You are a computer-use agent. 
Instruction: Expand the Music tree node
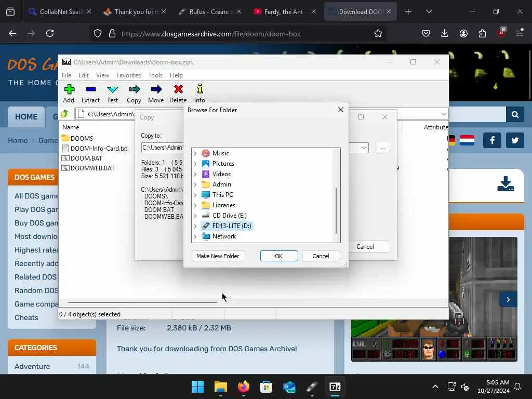tap(195, 153)
